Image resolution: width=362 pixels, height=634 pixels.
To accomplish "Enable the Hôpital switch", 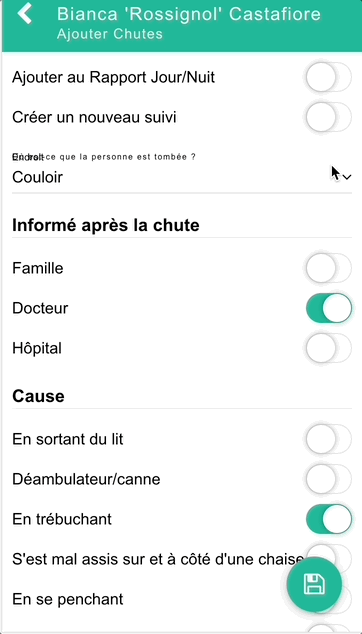I will pos(328,348).
